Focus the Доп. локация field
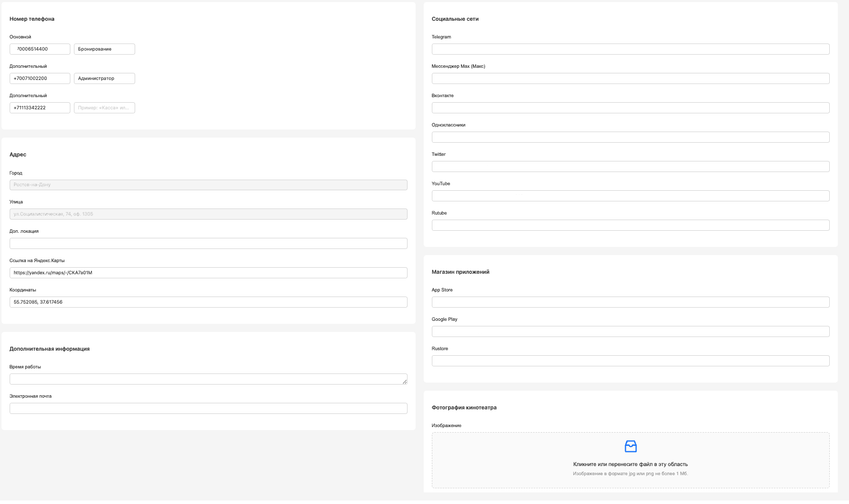849x504 pixels. (x=208, y=243)
